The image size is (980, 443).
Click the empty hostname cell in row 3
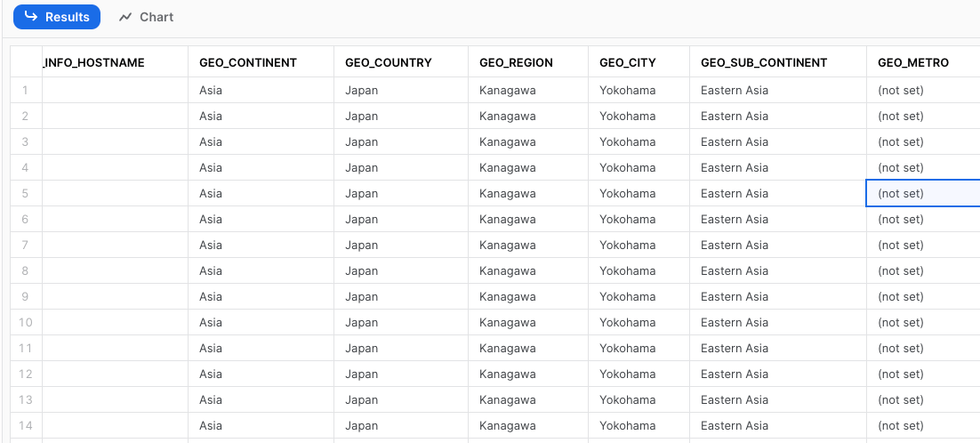(x=115, y=141)
